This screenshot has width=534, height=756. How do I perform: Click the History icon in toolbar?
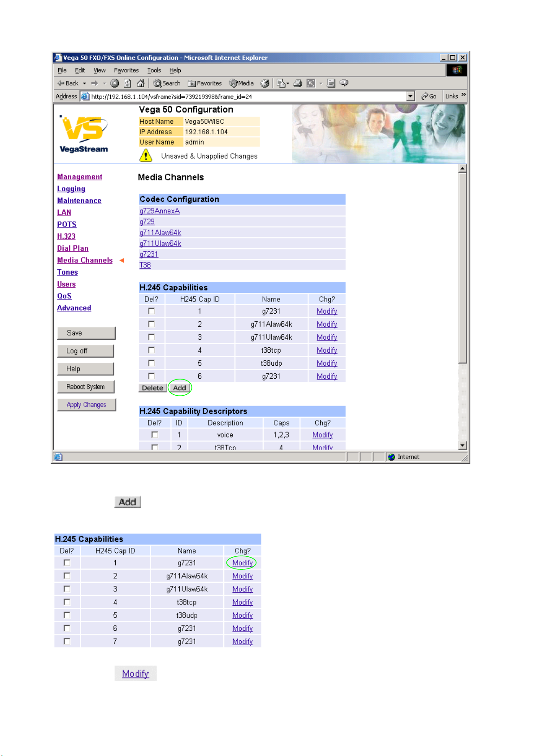click(x=265, y=83)
